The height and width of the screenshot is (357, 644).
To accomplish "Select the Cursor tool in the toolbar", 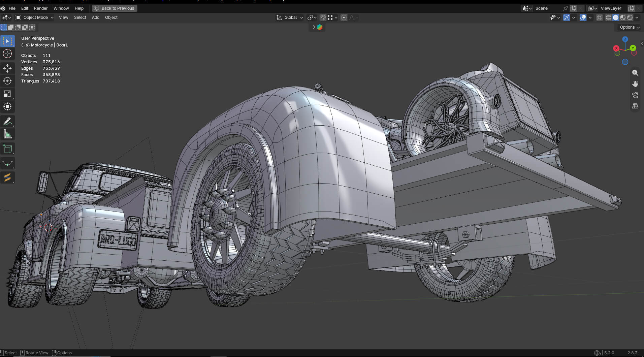I will [x=7, y=54].
